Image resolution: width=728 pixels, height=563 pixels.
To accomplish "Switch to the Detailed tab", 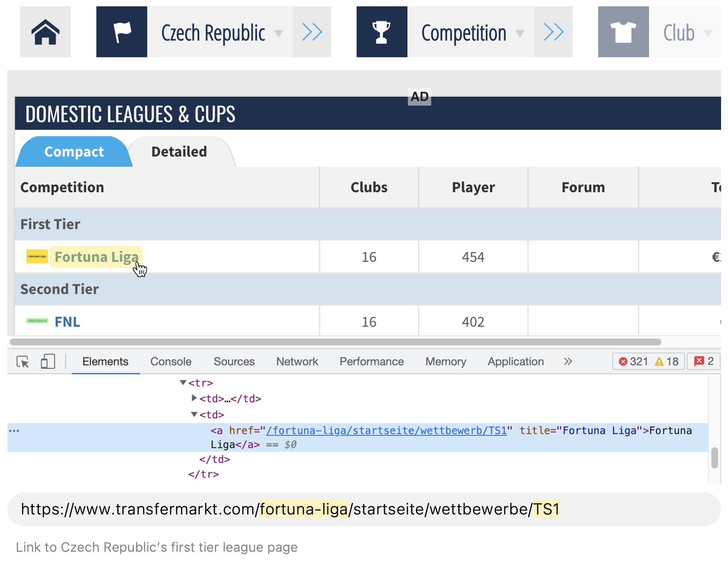I will click(179, 152).
